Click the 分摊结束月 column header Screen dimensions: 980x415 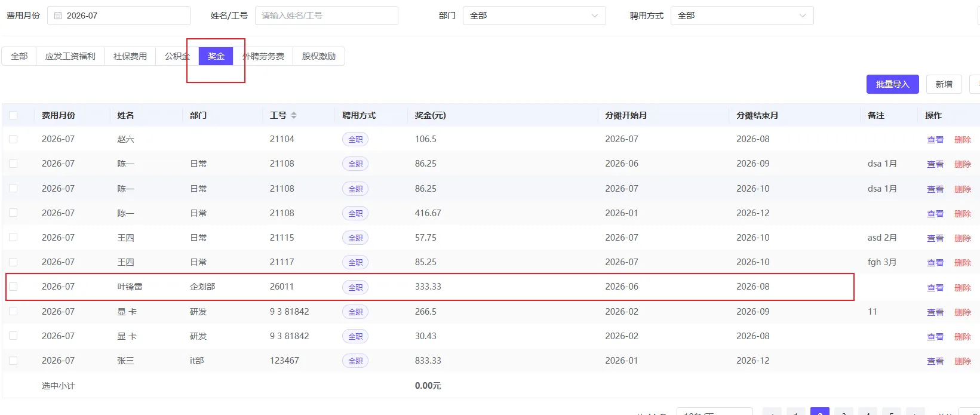pos(757,115)
